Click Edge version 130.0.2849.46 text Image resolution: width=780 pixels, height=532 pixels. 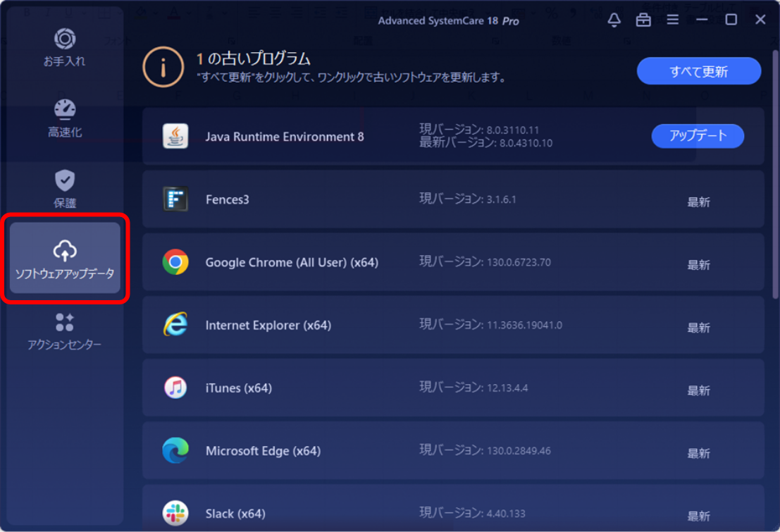pos(485,450)
